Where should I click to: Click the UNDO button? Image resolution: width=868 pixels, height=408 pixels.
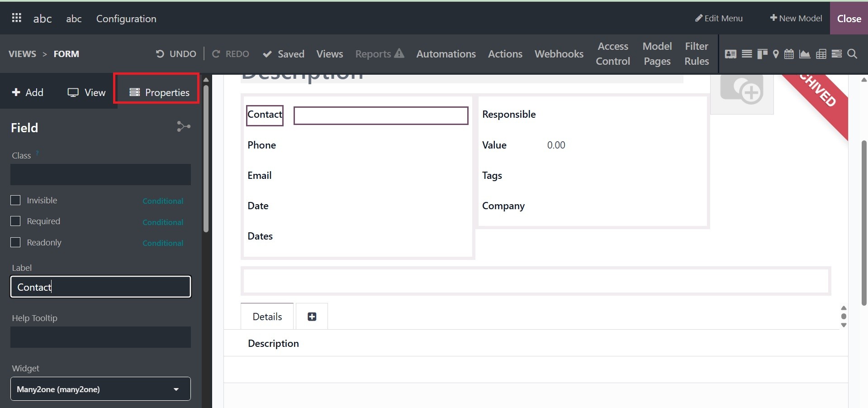(x=176, y=54)
